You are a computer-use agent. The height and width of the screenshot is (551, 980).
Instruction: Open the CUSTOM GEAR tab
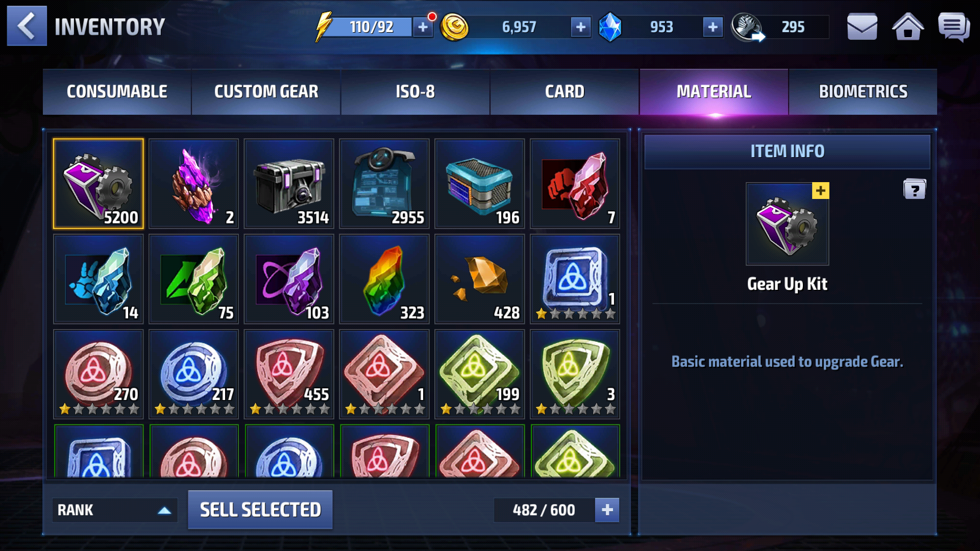point(266,92)
